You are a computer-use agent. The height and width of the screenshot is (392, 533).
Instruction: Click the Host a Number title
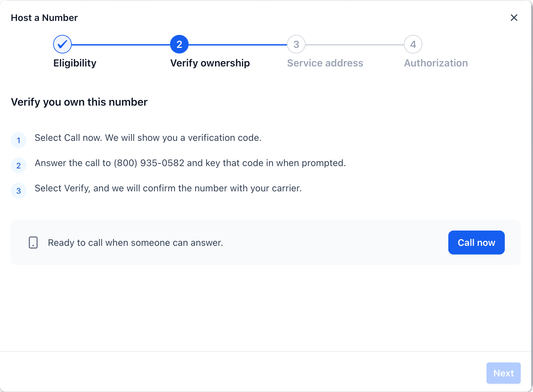point(44,18)
